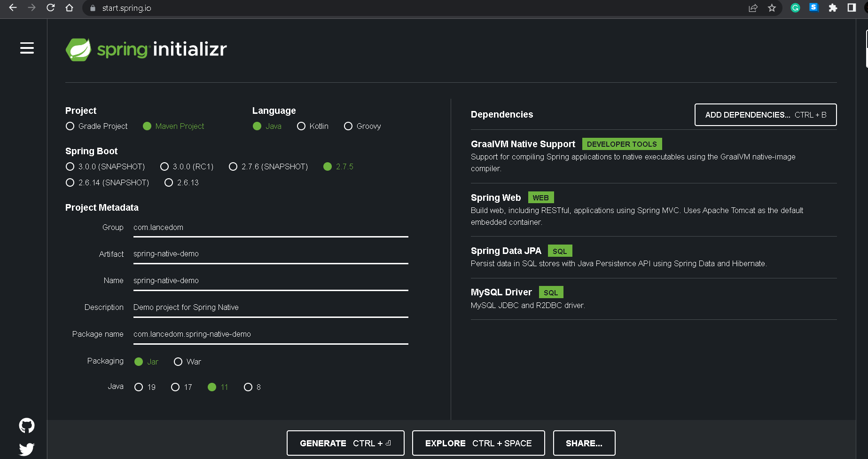The width and height of the screenshot is (868, 459).
Task: Choose Groovy as the language
Action: tap(362, 126)
